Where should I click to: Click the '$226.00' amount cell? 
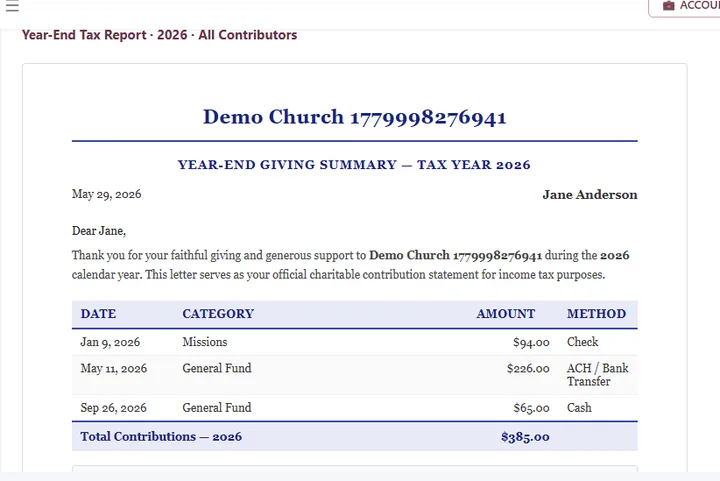click(x=528, y=369)
